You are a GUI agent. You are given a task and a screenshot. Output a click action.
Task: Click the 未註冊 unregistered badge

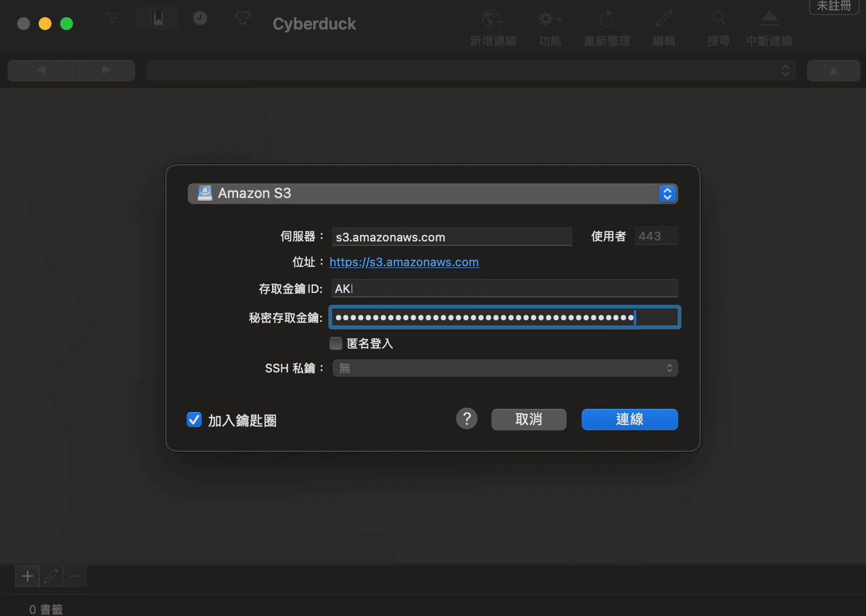[833, 6]
